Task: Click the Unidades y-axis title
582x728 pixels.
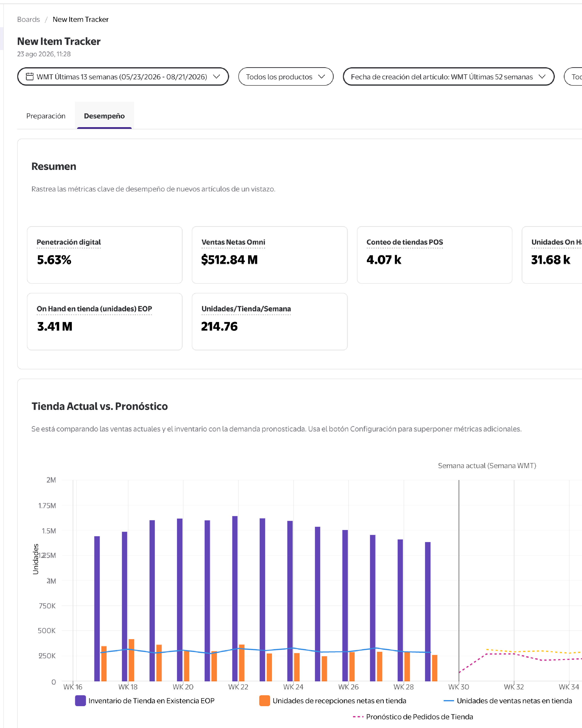Action: 35,559
